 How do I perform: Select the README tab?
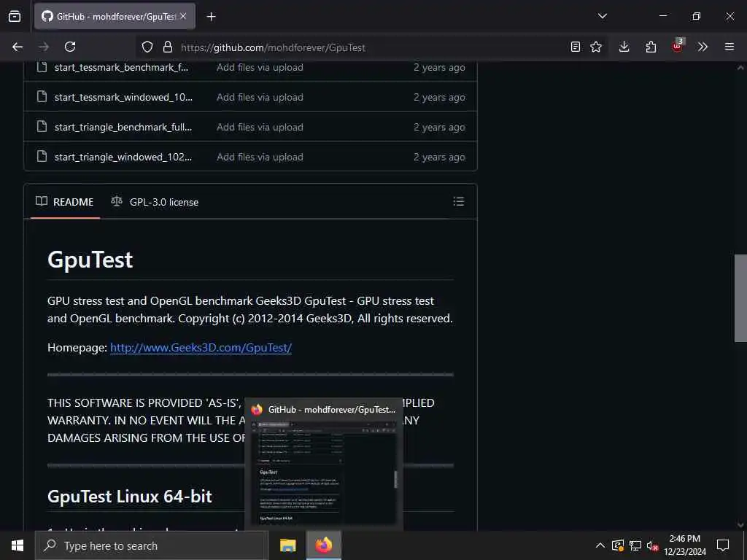coord(65,202)
